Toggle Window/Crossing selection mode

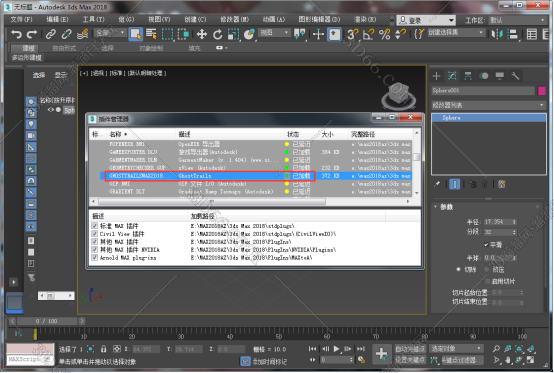184,34
